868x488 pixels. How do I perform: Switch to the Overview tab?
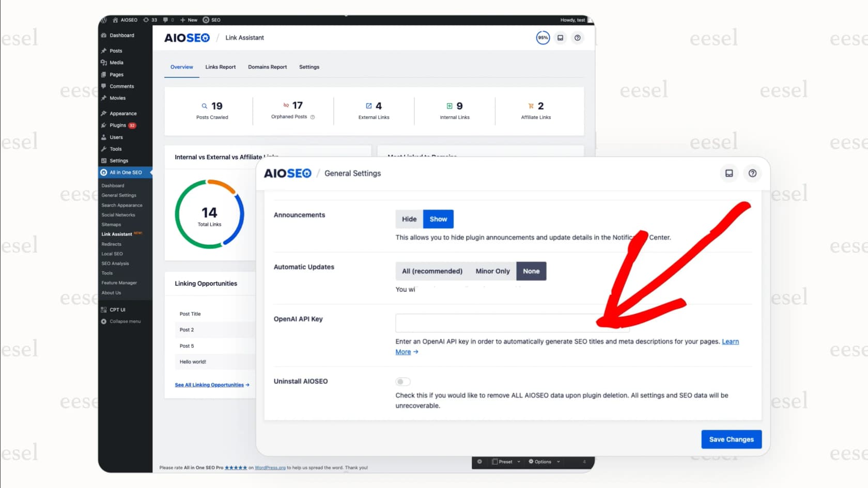(x=182, y=67)
